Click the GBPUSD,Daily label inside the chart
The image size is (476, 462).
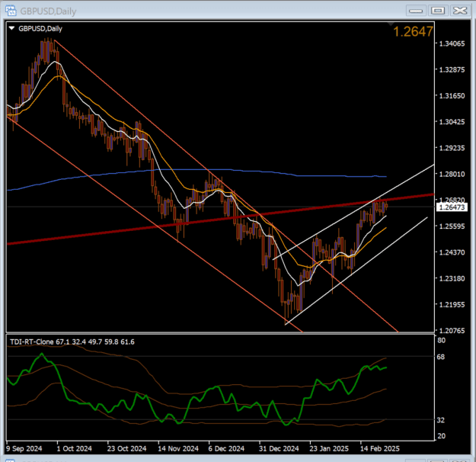pos(40,28)
